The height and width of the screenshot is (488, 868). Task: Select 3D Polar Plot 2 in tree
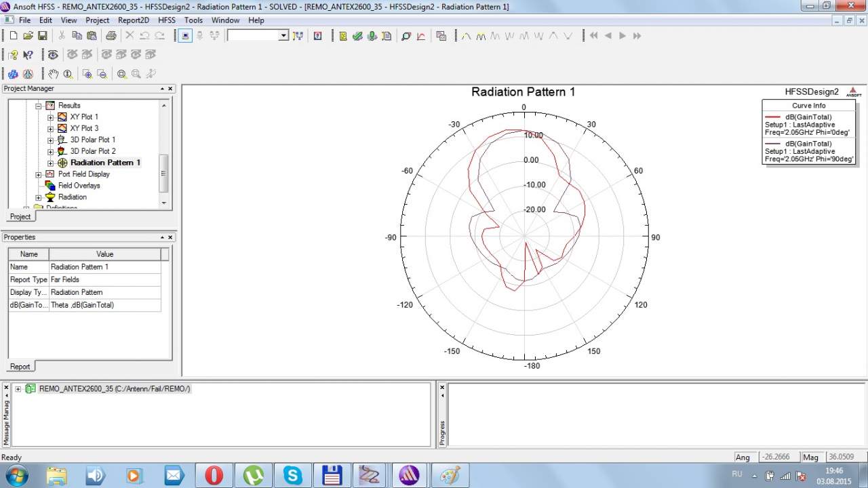pos(93,151)
